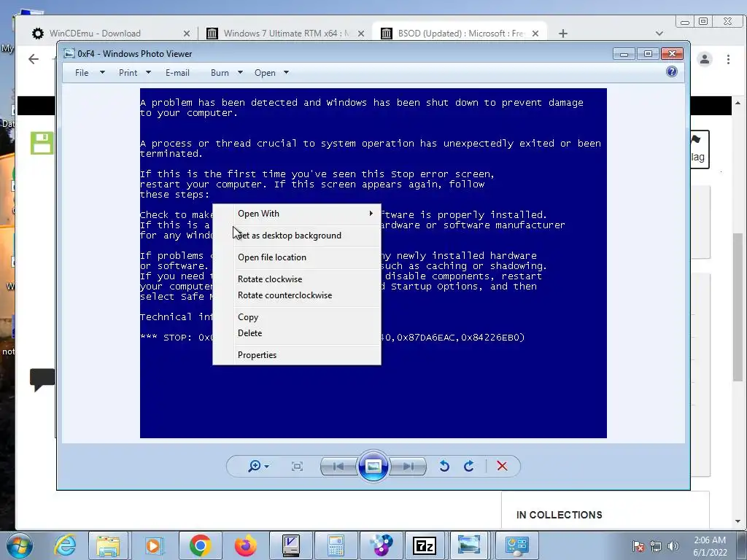Switch to Photo Viewer taskbar button

click(470, 545)
